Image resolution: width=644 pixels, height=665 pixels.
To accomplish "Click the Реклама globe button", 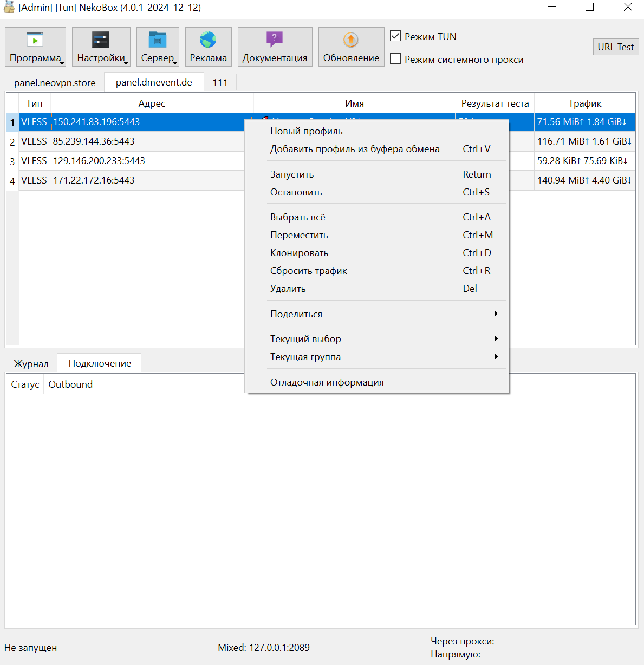I will [x=209, y=47].
